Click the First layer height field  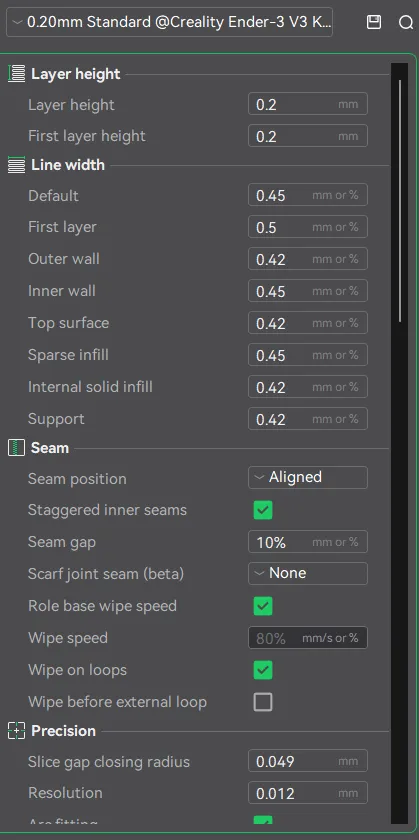308,136
